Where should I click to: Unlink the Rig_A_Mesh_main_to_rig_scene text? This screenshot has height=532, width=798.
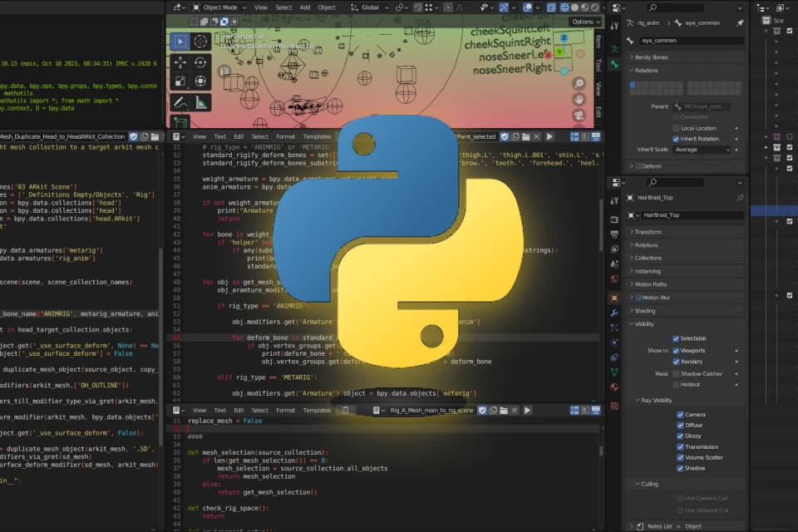[x=515, y=411]
